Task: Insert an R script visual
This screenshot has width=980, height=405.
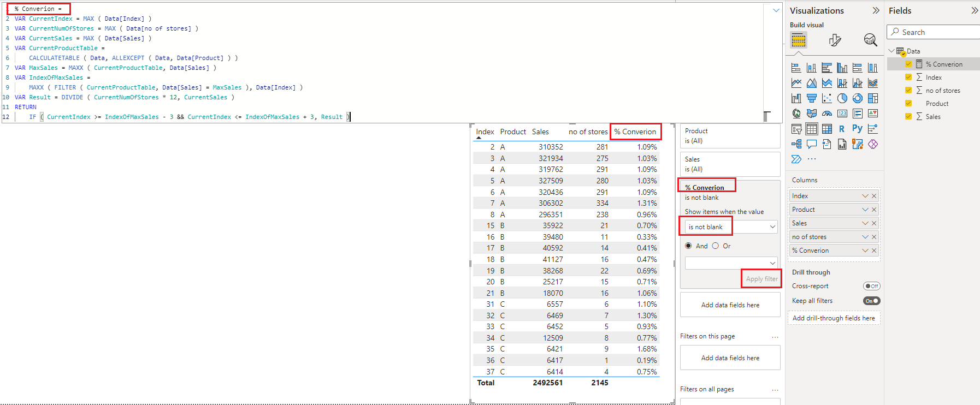Action: pyautogui.click(x=842, y=129)
